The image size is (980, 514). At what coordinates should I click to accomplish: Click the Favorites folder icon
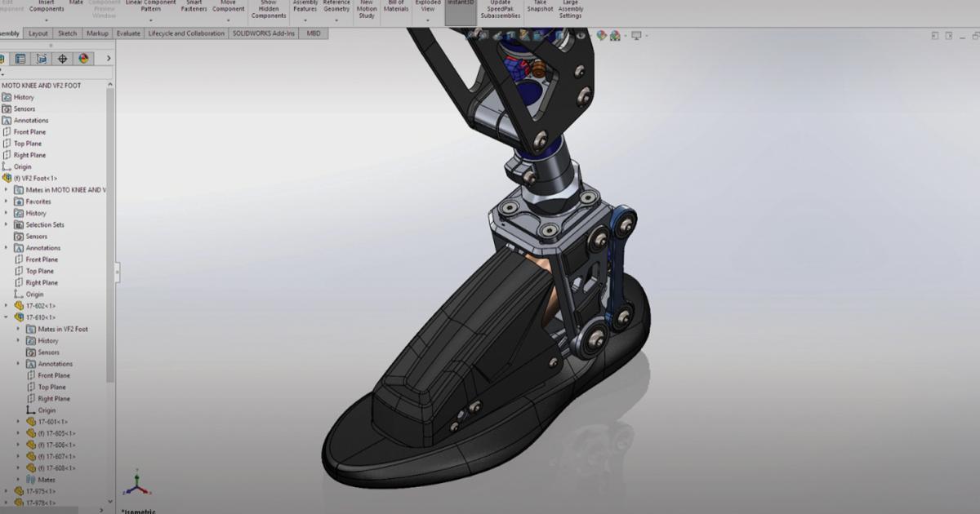19,202
